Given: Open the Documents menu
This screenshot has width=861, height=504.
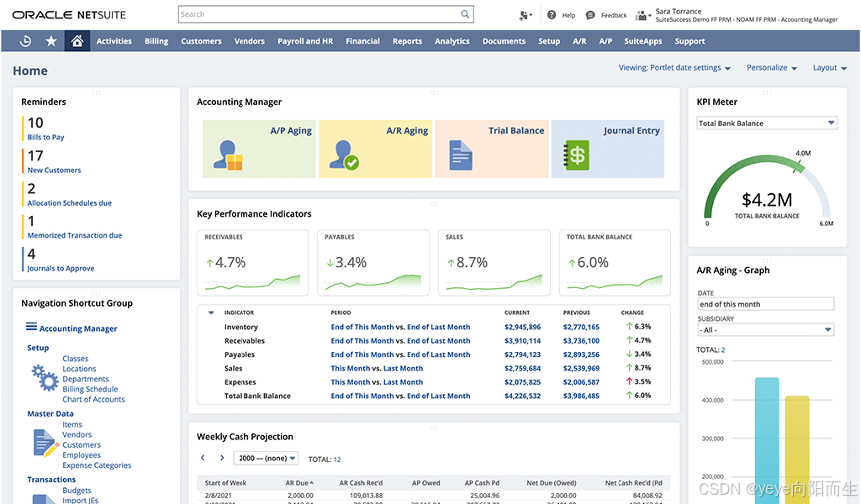Looking at the screenshot, I should click(x=504, y=41).
